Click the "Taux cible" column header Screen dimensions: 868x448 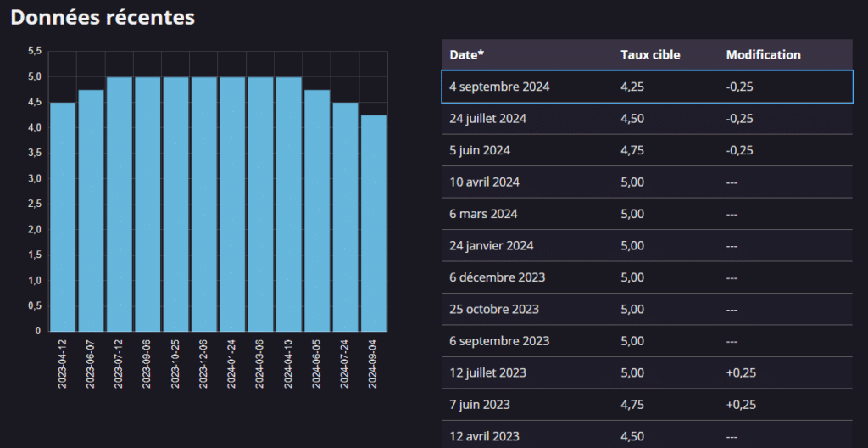[650, 55]
